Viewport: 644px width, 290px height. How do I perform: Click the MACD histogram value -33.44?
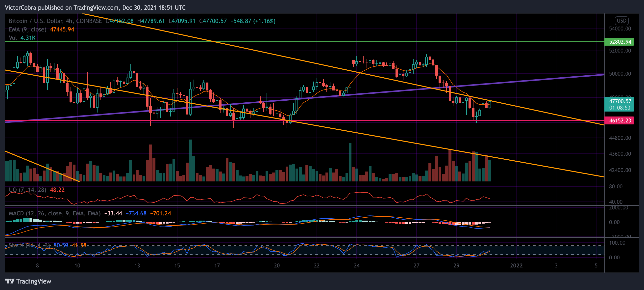click(x=113, y=213)
